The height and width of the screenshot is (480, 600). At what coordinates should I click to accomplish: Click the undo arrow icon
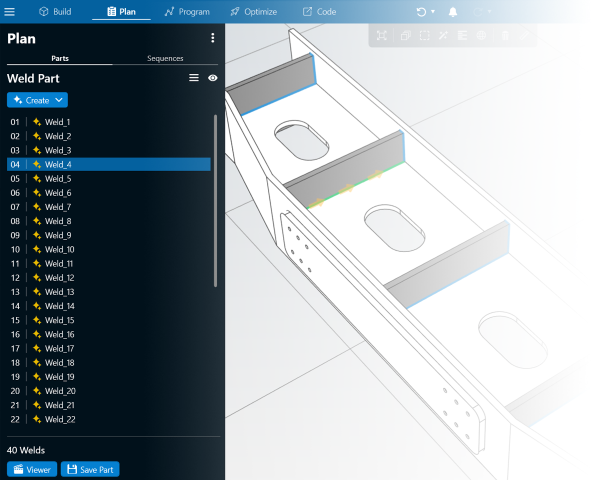422,11
